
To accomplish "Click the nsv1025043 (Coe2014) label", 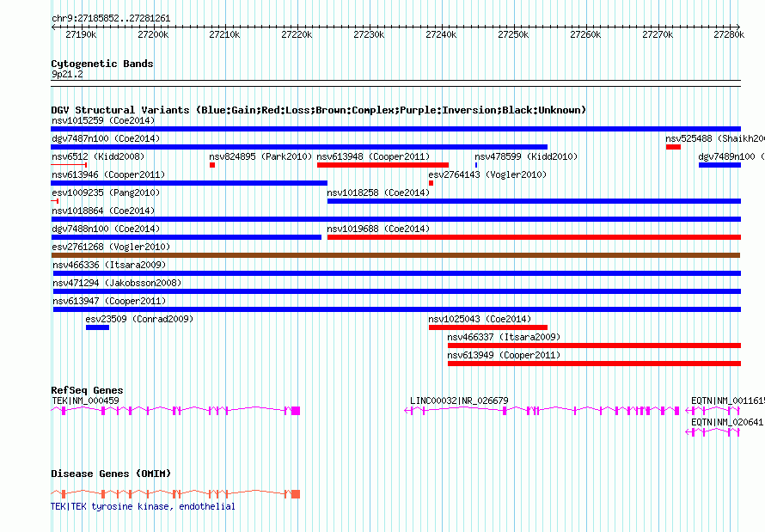I will pos(480,319).
